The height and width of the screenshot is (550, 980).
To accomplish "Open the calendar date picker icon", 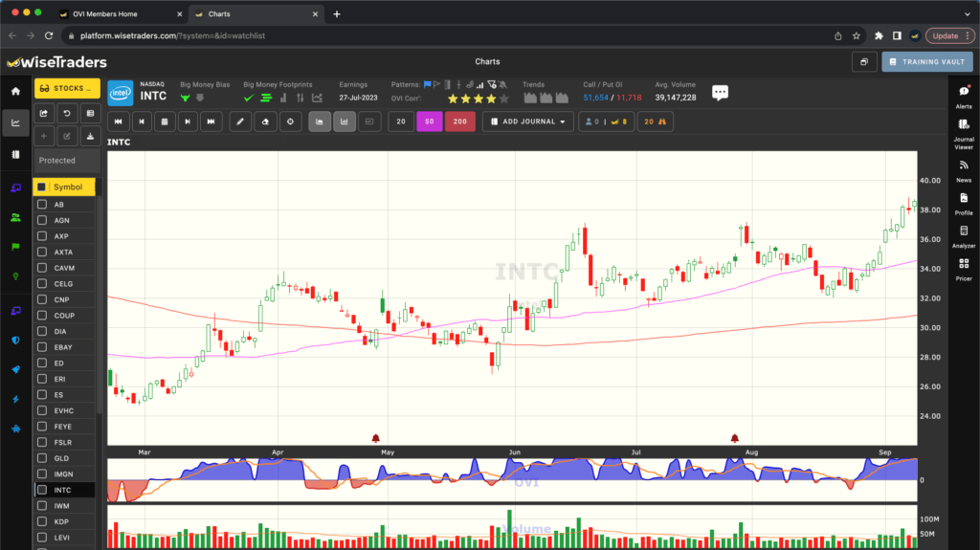I will 165,121.
